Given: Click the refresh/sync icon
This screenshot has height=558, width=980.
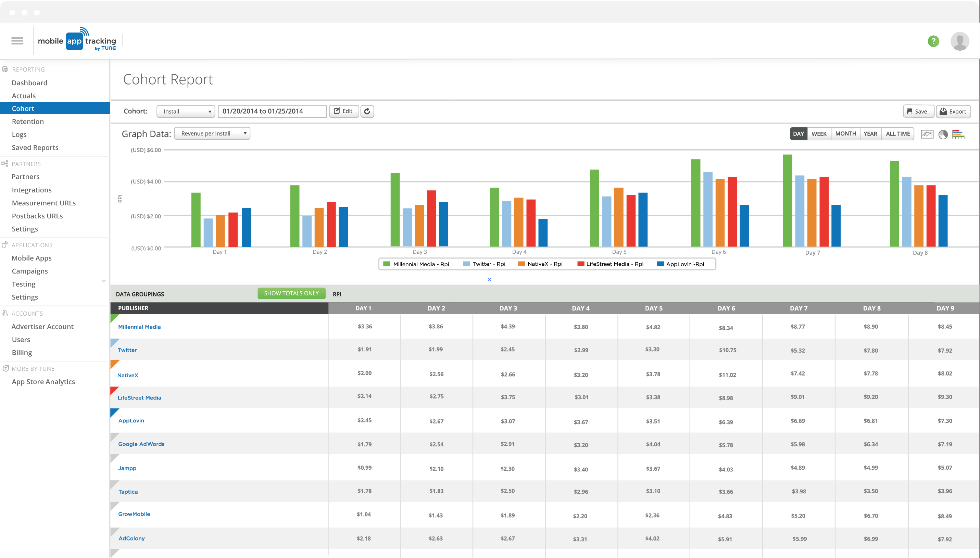Looking at the screenshot, I should (x=367, y=110).
